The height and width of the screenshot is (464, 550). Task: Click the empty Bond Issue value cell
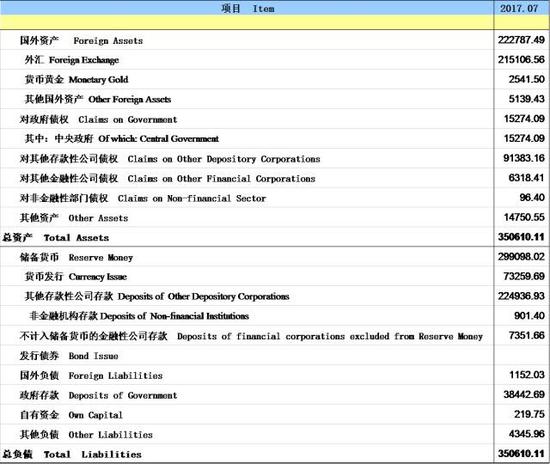tap(521, 356)
